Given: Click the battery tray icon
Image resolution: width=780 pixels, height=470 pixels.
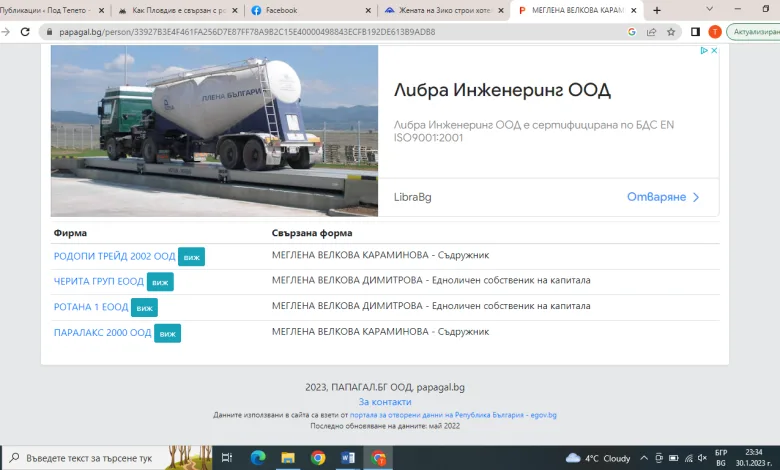Looking at the screenshot, I should [x=674, y=458].
